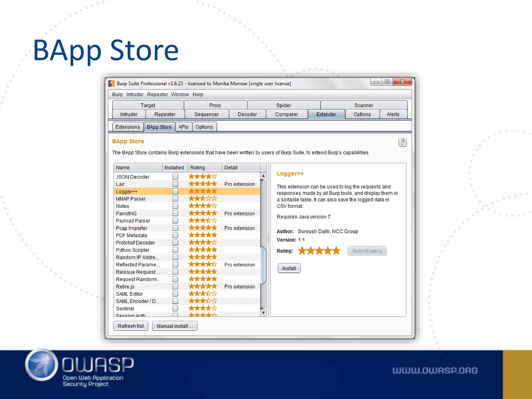532x399 pixels.
Task: Toggle Installed checkbox for NMAP Parser
Action: point(175,199)
